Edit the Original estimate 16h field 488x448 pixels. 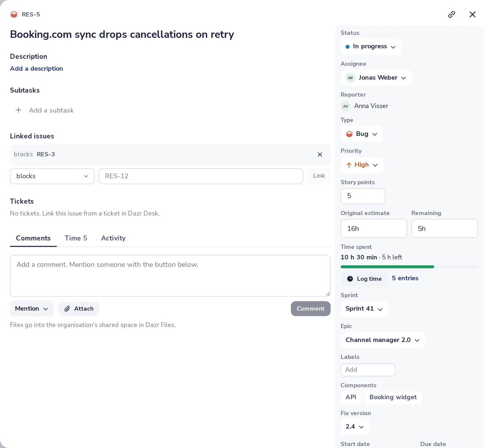(x=374, y=229)
